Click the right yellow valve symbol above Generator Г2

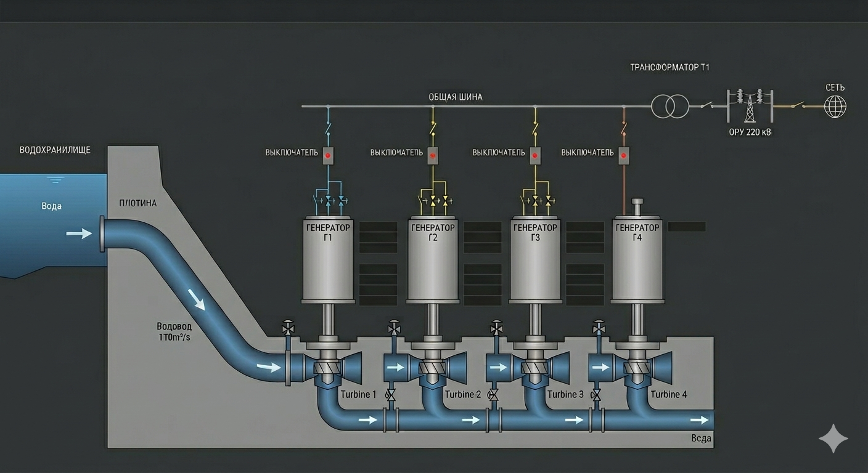[447, 200]
